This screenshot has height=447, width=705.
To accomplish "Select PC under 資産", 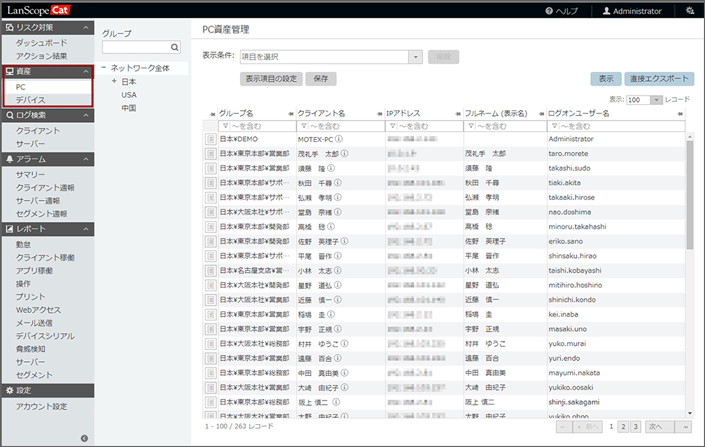I will point(48,87).
